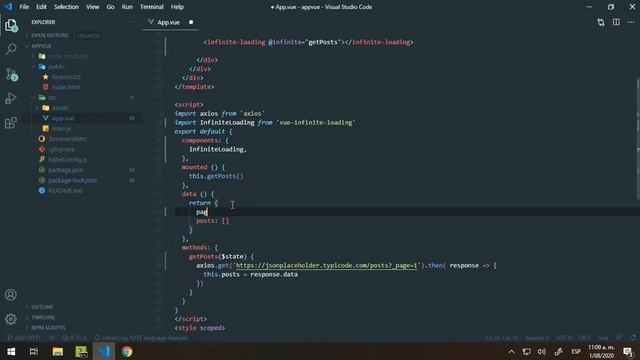Open the Help menu
This screenshot has height=360, width=640.
[177, 7]
